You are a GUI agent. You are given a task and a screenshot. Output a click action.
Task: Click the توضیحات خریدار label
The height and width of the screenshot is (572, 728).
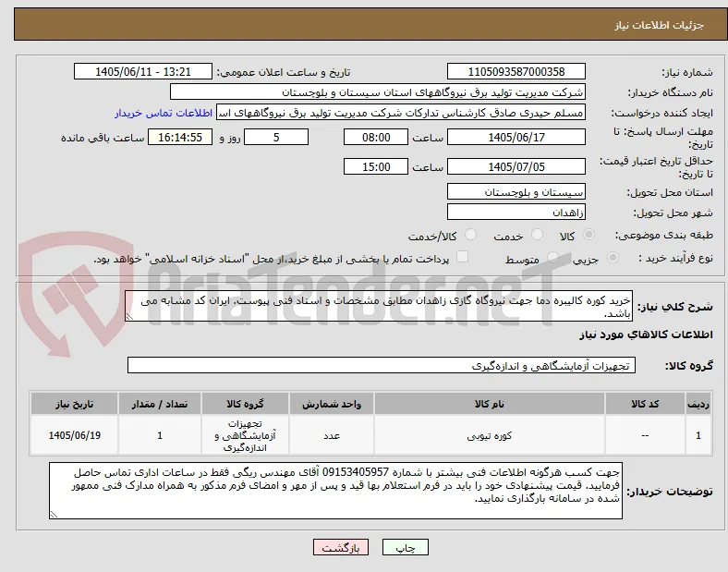click(x=670, y=492)
